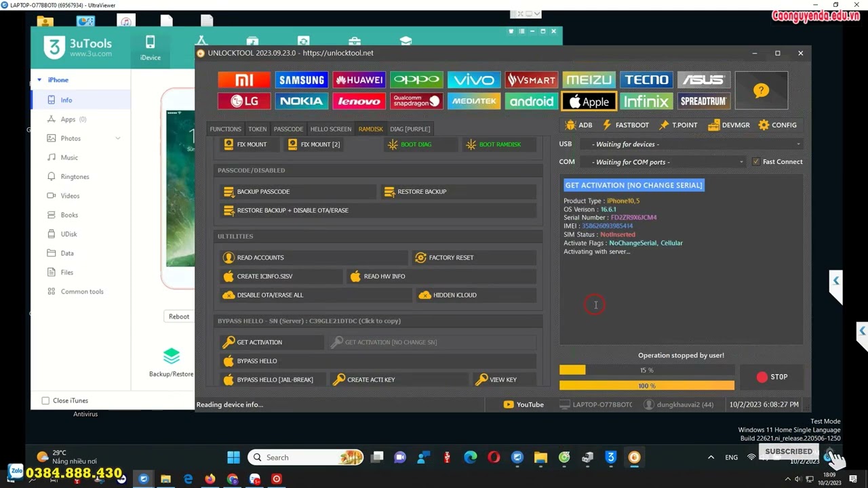The image size is (868, 488).
Task: Collapse the iPhone tree node in 3uTools
Action: (x=39, y=80)
